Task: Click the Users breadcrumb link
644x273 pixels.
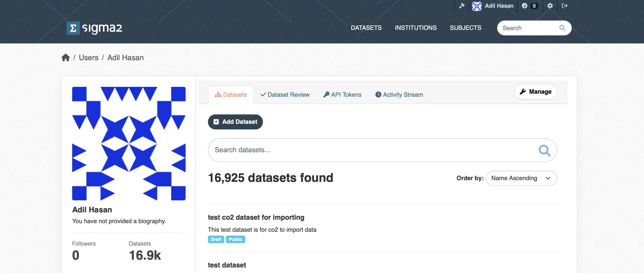Action: tap(89, 58)
